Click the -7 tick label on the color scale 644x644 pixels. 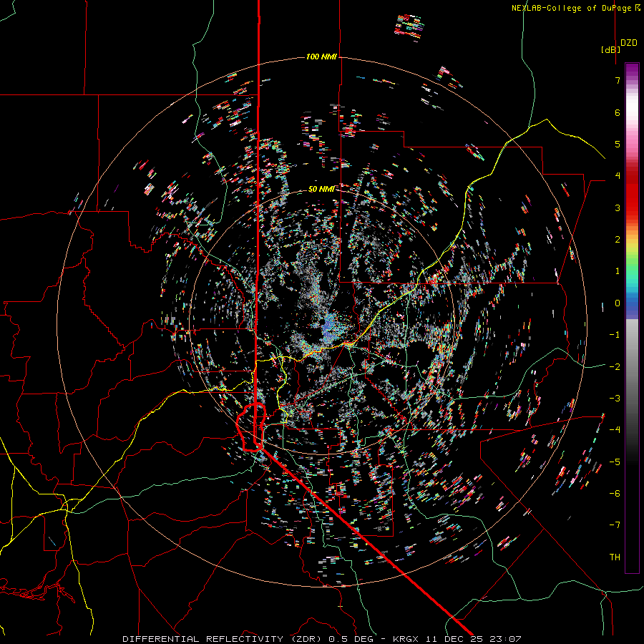615,525
